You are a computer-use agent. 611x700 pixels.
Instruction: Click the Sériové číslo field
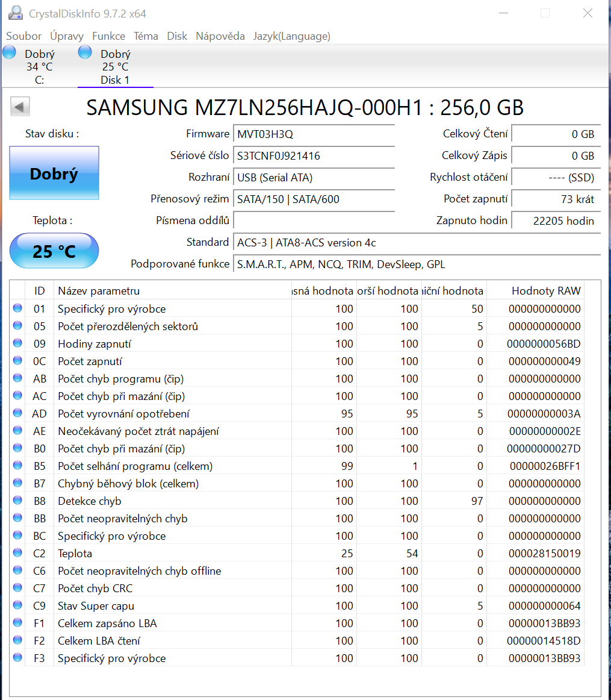pos(314,155)
